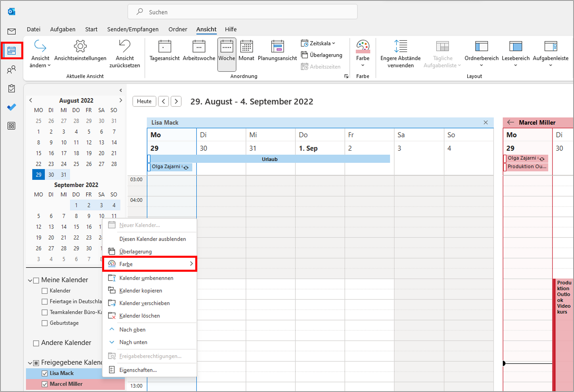
Task: Click Ansicht ändern button
Action: [40, 54]
